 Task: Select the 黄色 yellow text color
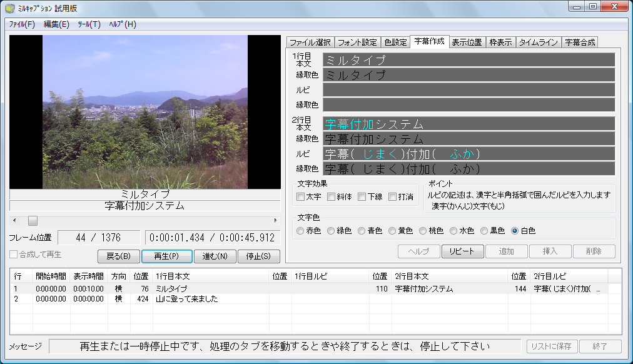pyautogui.click(x=393, y=231)
